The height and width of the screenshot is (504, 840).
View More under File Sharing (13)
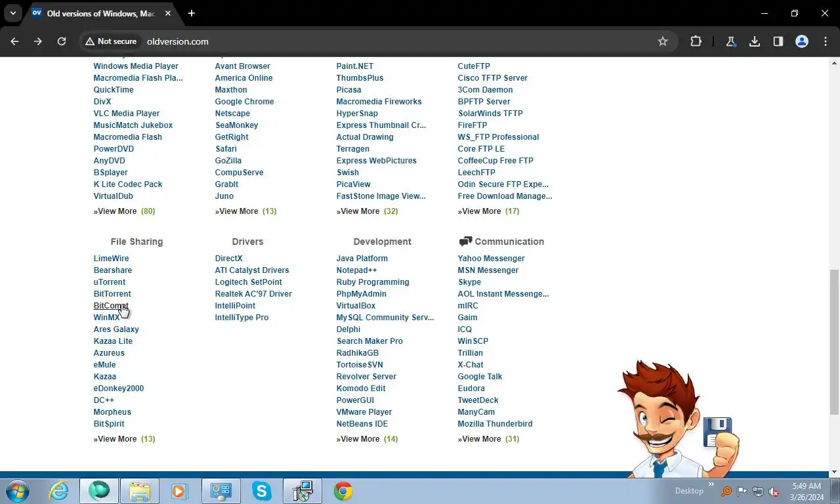click(x=124, y=439)
